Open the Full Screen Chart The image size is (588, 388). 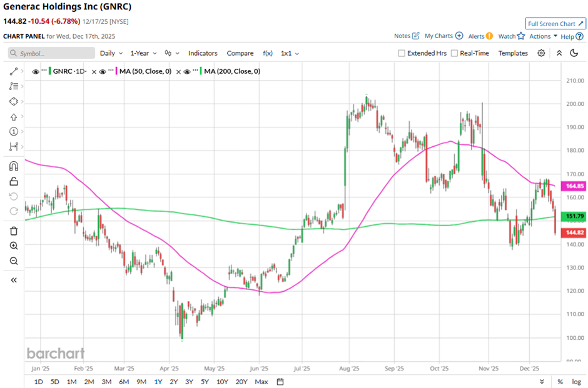pyautogui.click(x=555, y=24)
